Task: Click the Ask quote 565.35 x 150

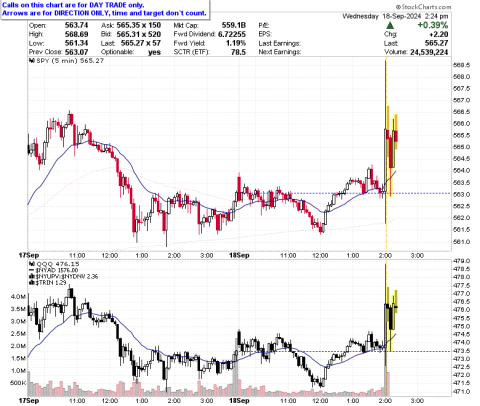Action: click(139, 25)
